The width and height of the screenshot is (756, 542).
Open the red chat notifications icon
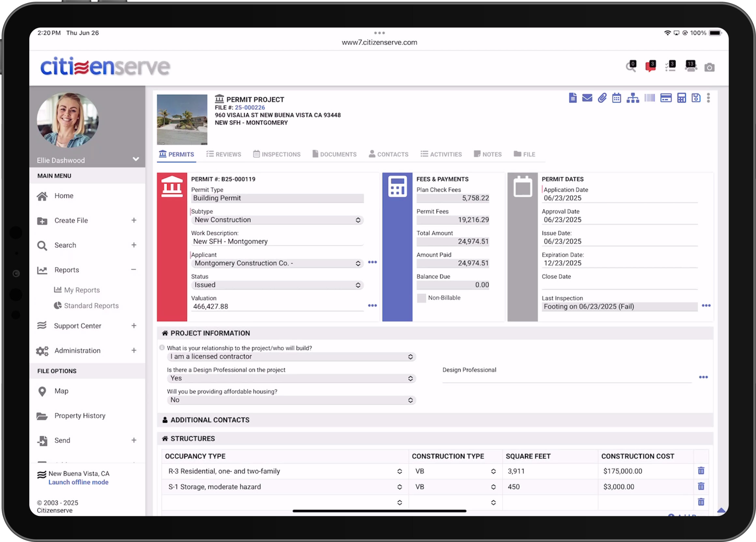650,66
